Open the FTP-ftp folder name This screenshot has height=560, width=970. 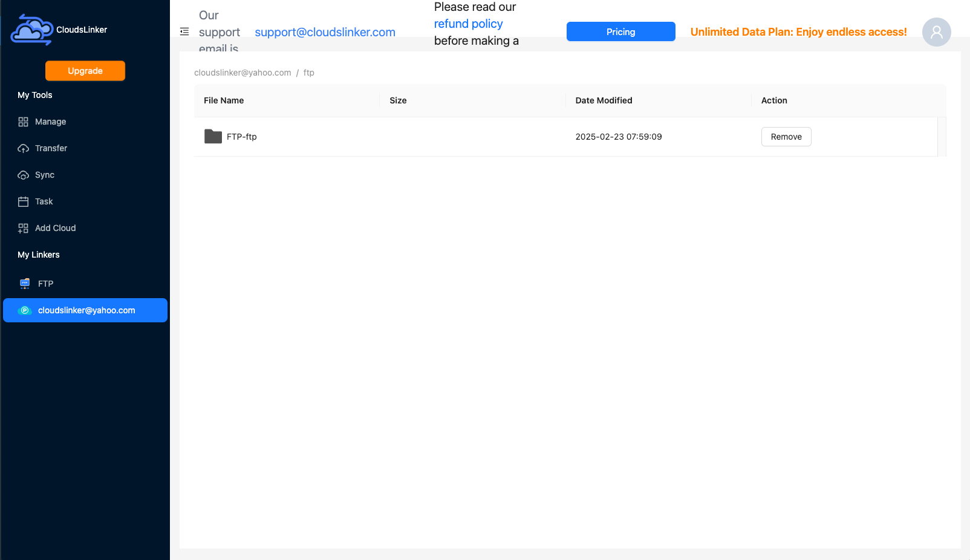241,137
